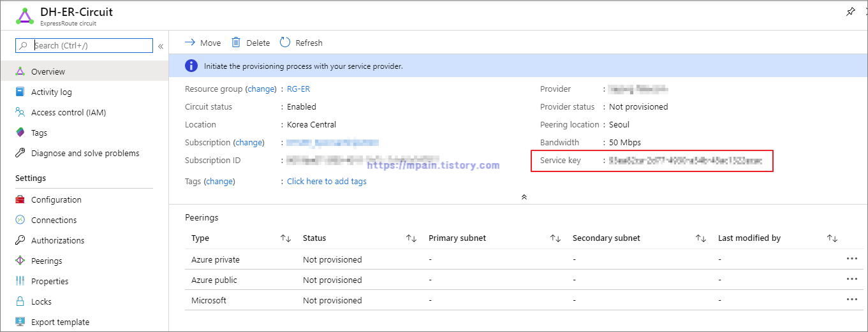Click the Move toolbar button
Image resolution: width=868 pixels, height=332 pixels.
pyautogui.click(x=203, y=43)
